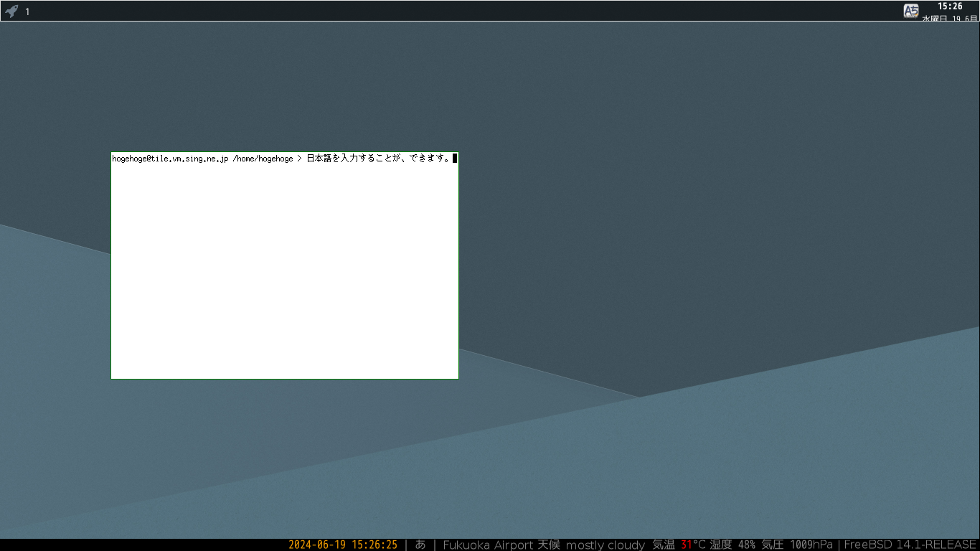This screenshot has width=980, height=551.
Task: Click the FreeBSD 14.1-RELEASE status text
Action: [x=910, y=545]
